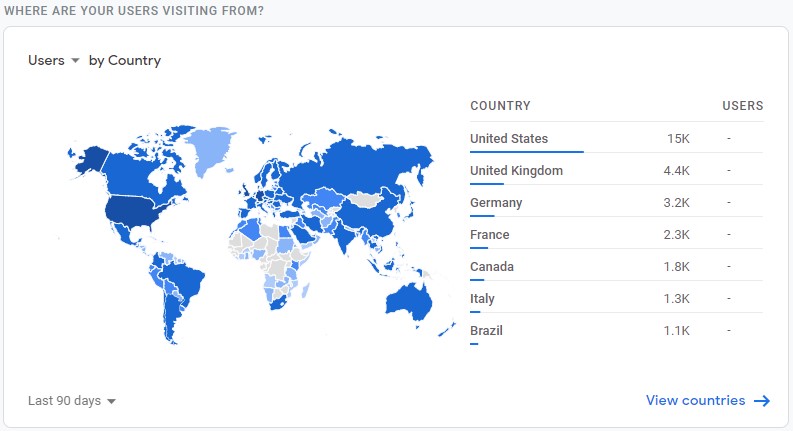
Task: Click the United States on the map
Action: 129,210
